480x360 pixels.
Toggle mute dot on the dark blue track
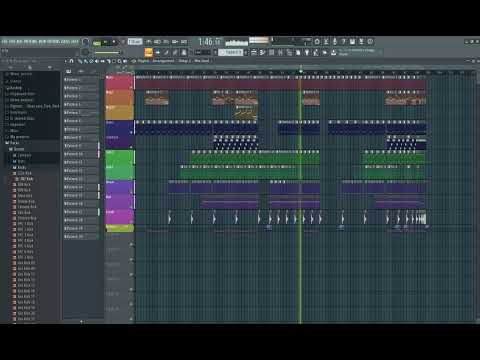click(132, 132)
